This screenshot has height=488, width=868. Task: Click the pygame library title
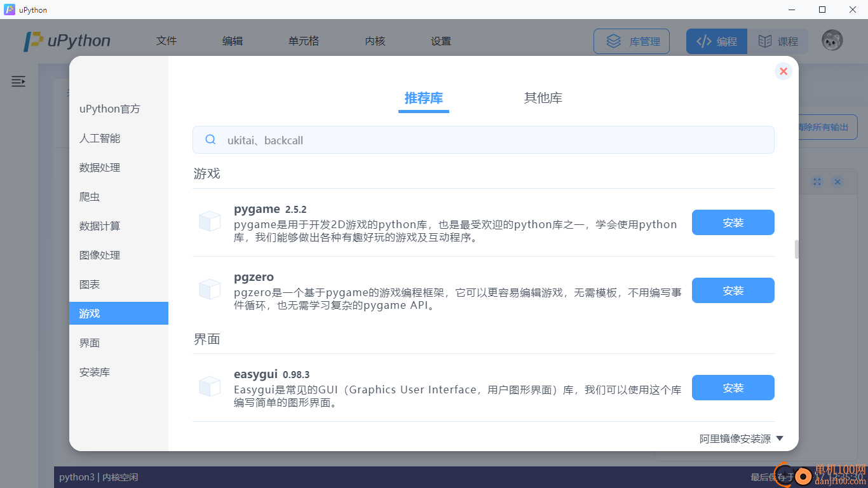[257, 209]
